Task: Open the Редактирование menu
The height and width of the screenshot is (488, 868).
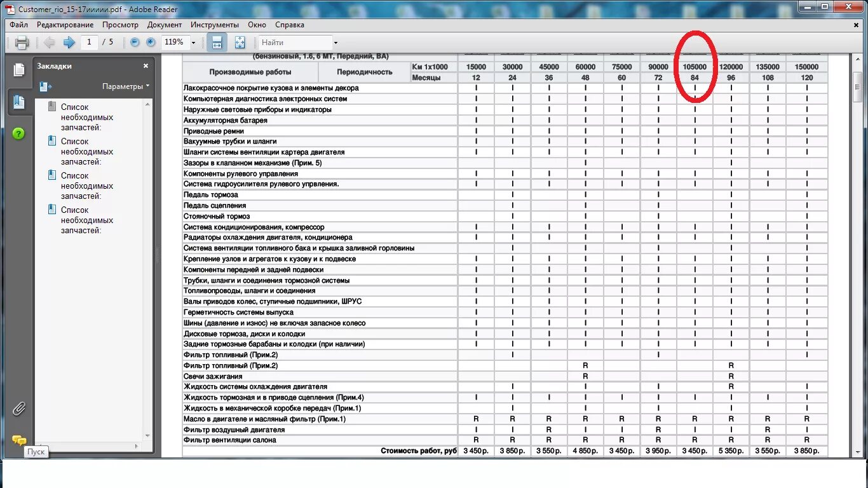Action: [x=65, y=25]
